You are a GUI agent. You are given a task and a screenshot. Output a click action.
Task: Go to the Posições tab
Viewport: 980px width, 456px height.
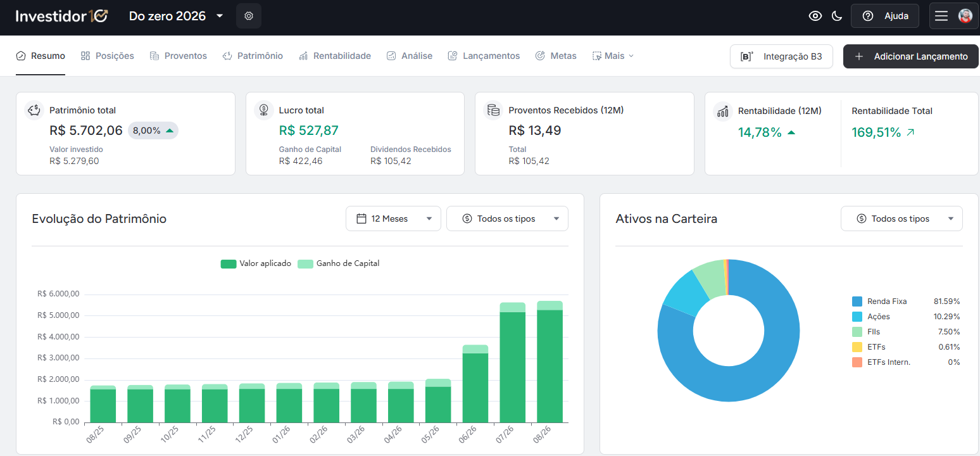pos(108,56)
